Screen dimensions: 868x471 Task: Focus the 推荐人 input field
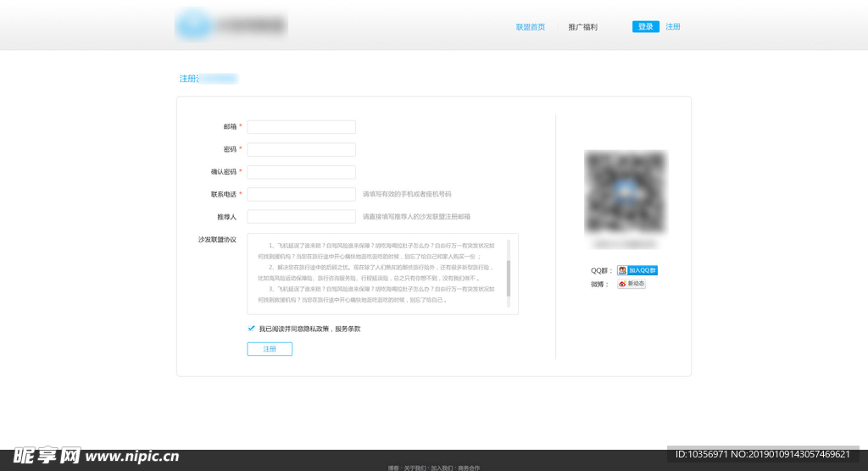301,217
